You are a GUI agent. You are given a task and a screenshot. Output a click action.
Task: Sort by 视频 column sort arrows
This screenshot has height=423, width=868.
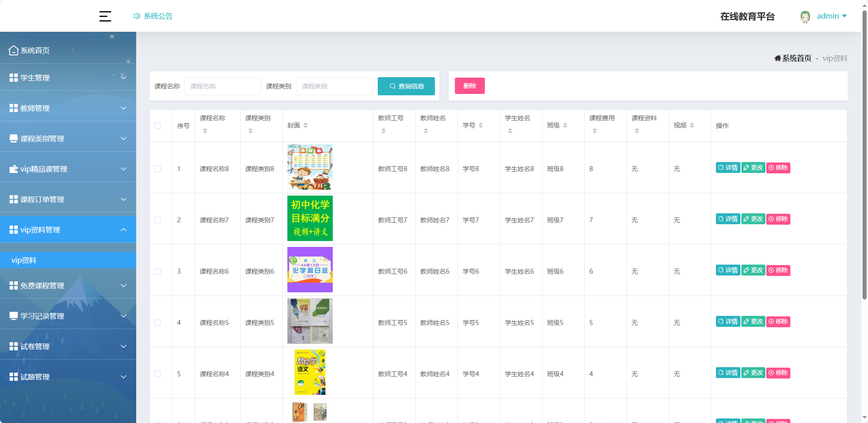pyautogui.click(x=692, y=125)
